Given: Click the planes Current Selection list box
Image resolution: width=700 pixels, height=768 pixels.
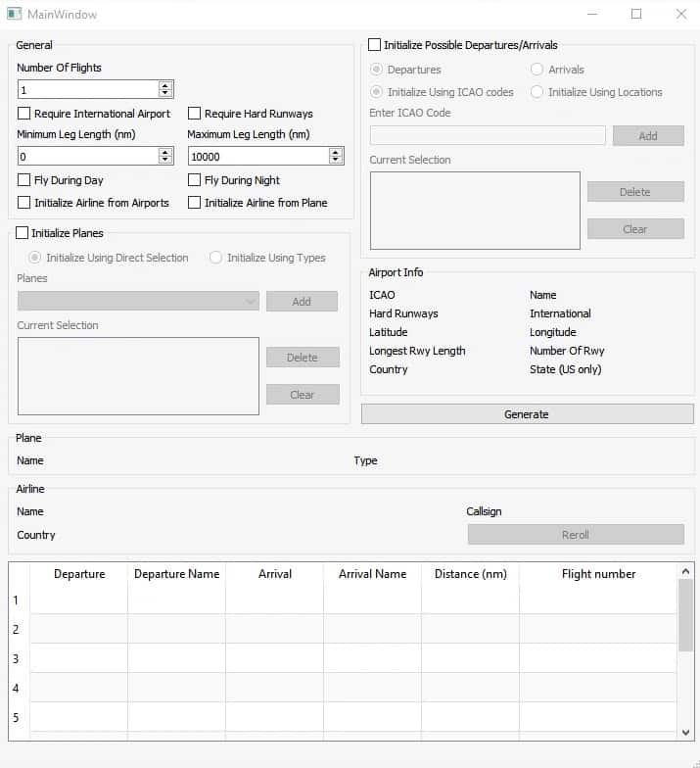Looking at the screenshot, I should click(139, 376).
